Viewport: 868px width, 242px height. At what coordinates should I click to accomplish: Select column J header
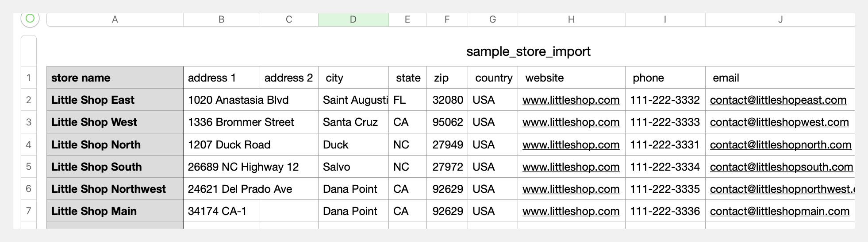780,20
